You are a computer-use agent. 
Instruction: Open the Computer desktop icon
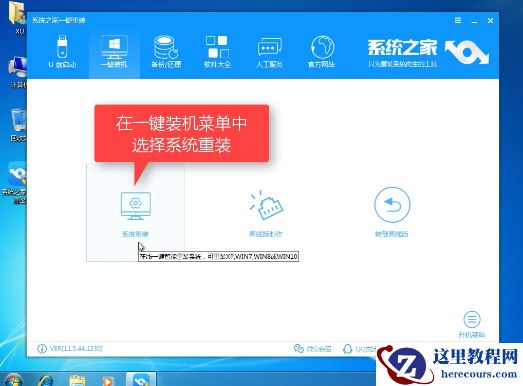[18, 72]
